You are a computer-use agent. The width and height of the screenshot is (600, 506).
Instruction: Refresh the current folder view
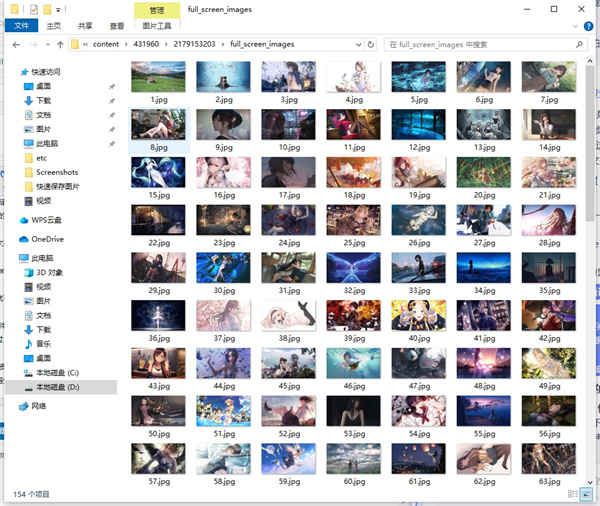click(x=372, y=45)
